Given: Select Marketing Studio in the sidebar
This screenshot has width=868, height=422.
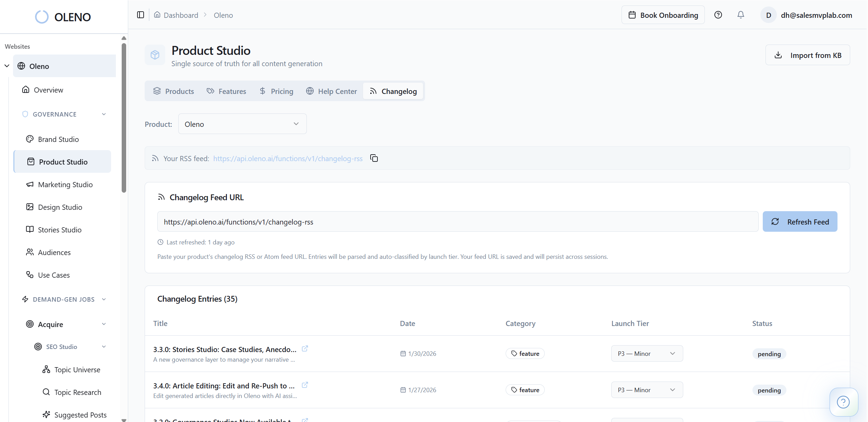Looking at the screenshot, I should coord(65,184).
